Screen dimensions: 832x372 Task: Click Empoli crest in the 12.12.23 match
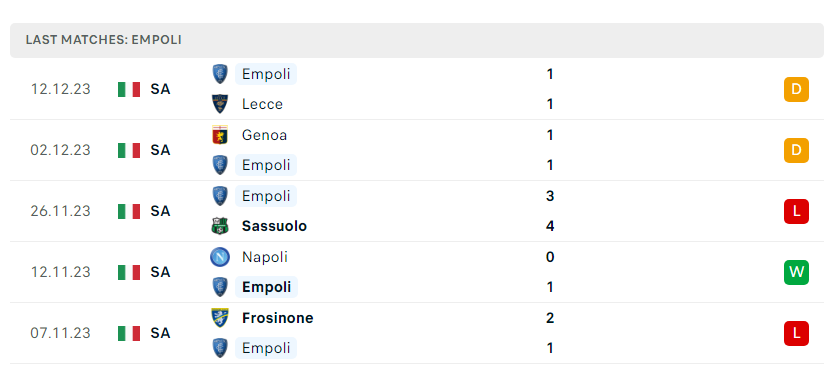click(220, 74)
